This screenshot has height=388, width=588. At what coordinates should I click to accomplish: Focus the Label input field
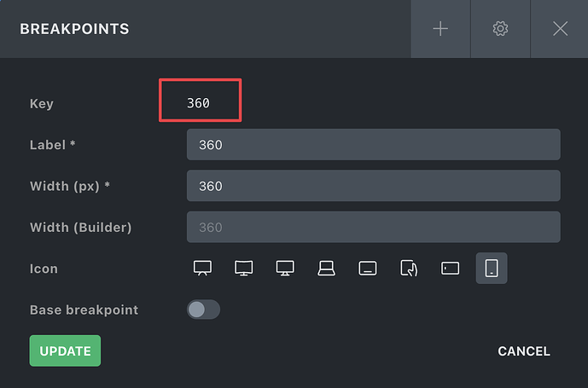pyautogui.click(x=374, y=145)
